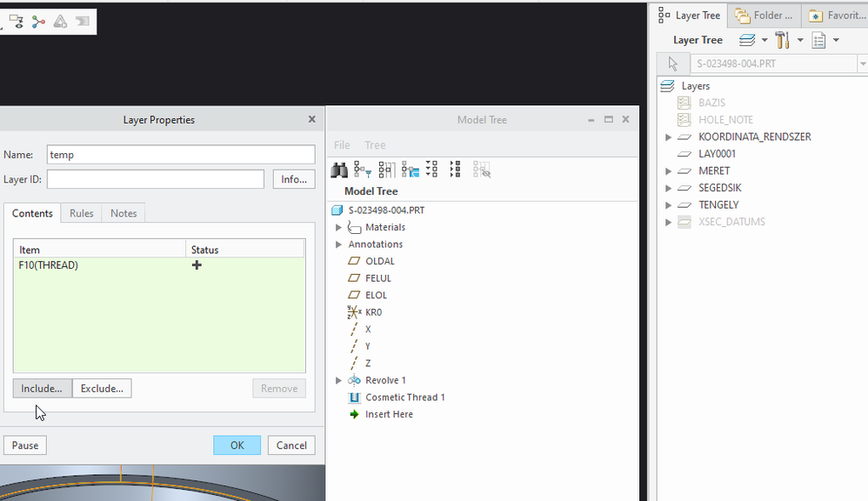Click the hammer Settings icon in Layer Tree toolbar
The image size is (868, 501).
coord(782,40)
